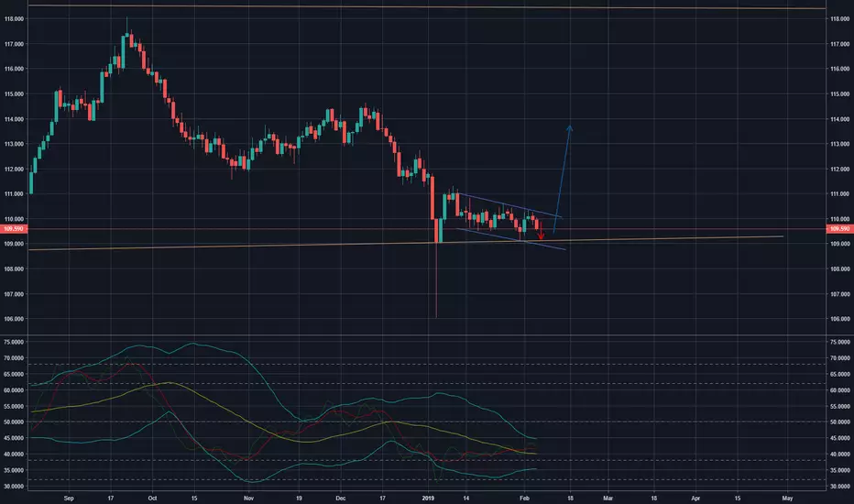The height and width of the screenshot is (504, 854).
Task: Select the Mar label on the time axis
Action: 608,498
